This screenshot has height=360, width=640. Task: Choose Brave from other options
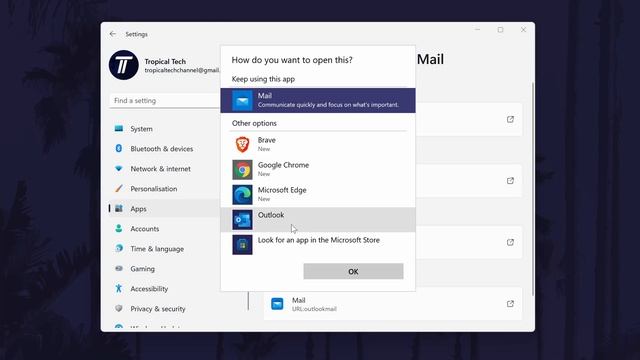(318, 144)
